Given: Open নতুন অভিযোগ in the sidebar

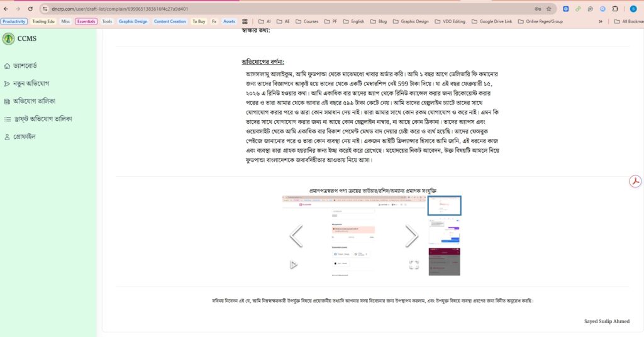Looking at the screenshot, I should tap(31, 84).
